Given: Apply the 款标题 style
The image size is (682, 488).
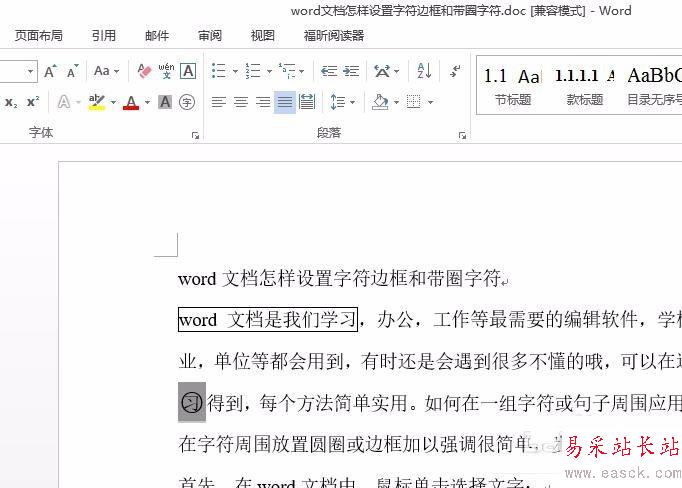Looking at the screenshot, I should tap(585, 87).
